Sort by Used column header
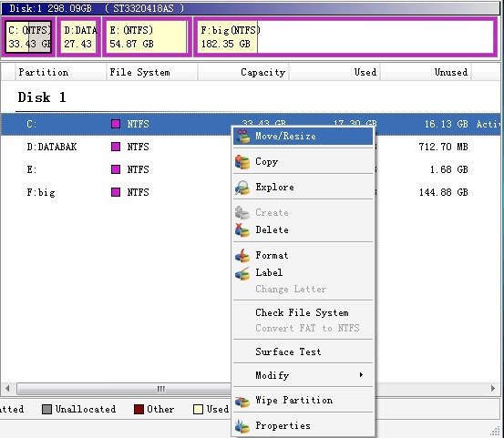 point(334,72)
